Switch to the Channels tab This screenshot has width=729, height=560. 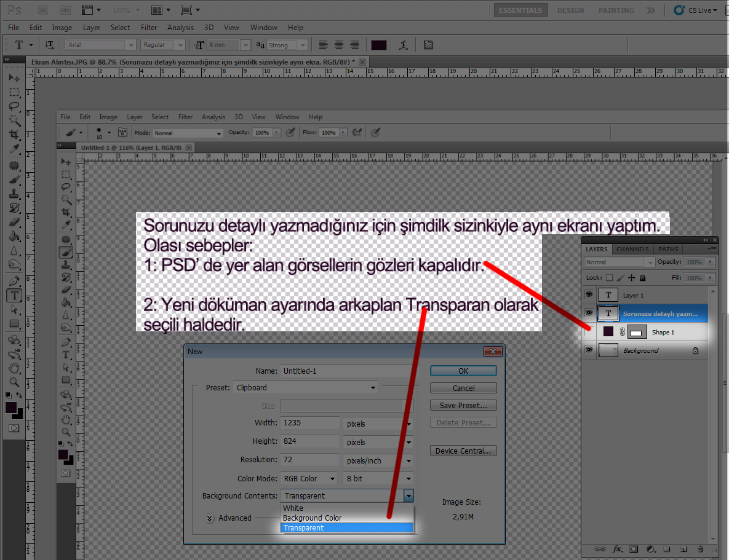point(632,249)
